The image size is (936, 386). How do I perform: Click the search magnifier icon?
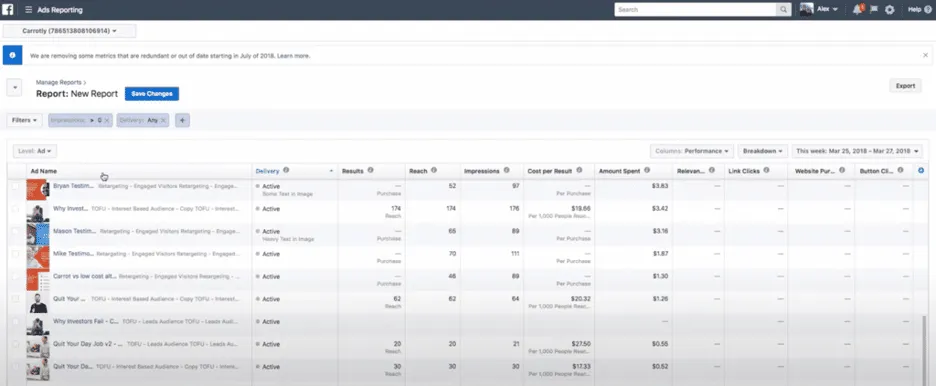pyautogui.click(x=784, y=10)
